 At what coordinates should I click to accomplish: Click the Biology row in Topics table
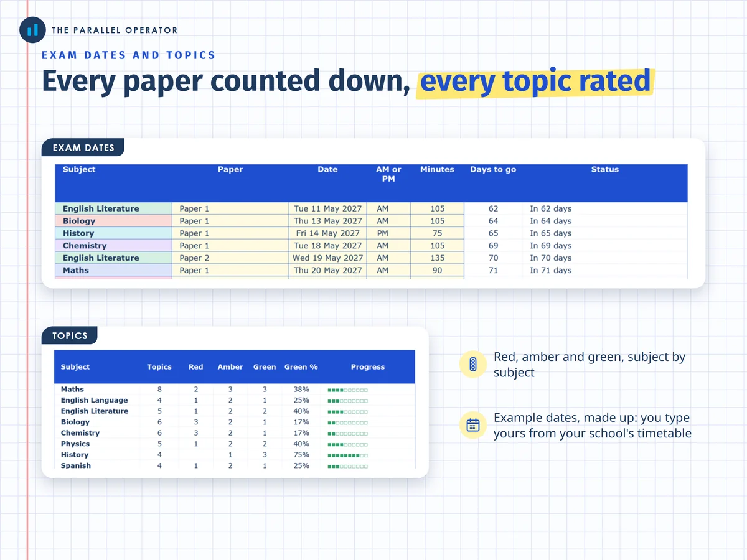[x=234, y=422]
